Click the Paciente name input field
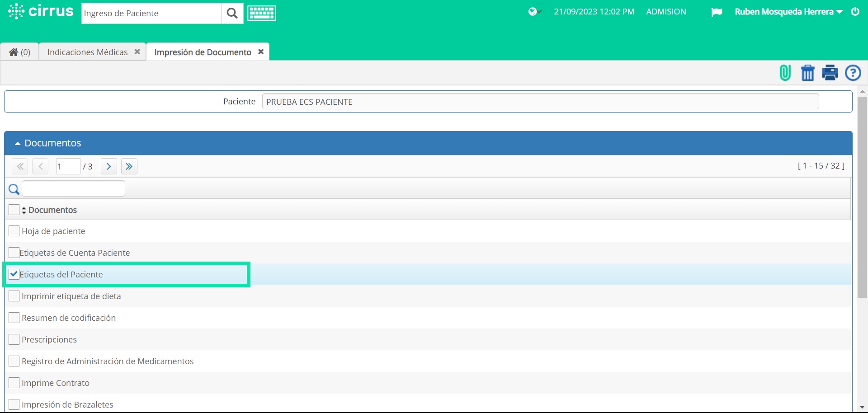 tap(540, 101)
